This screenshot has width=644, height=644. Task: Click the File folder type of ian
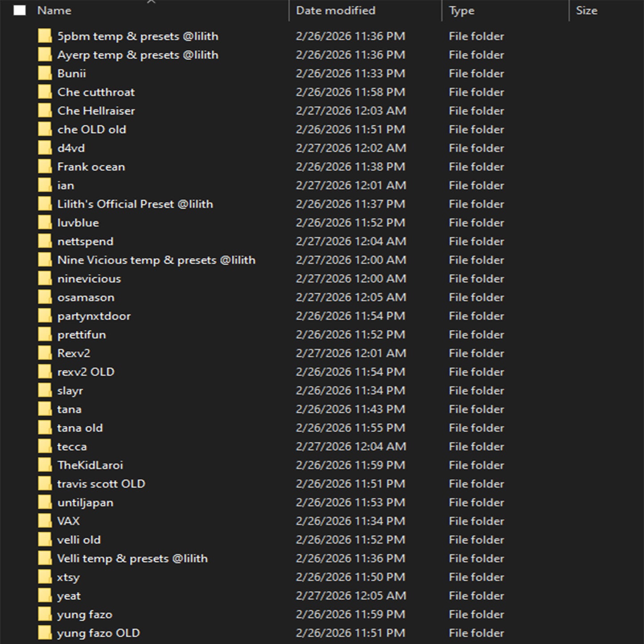(x=476, y=185)
